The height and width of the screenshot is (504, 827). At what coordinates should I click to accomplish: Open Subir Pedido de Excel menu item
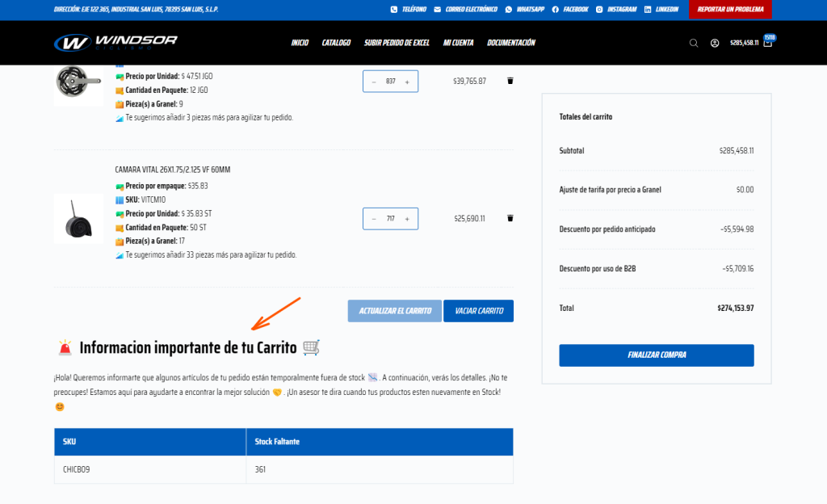pos(397,43)
